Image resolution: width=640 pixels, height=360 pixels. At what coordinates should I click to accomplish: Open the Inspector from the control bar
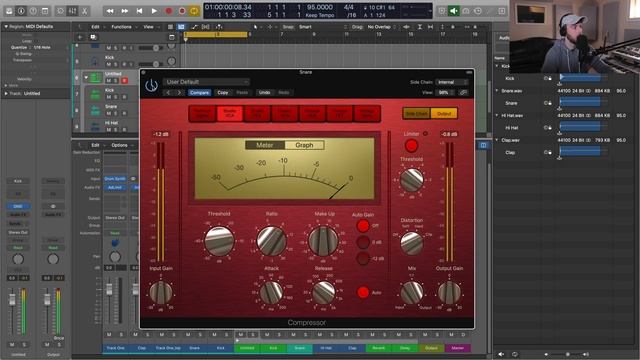click(21, 11)
